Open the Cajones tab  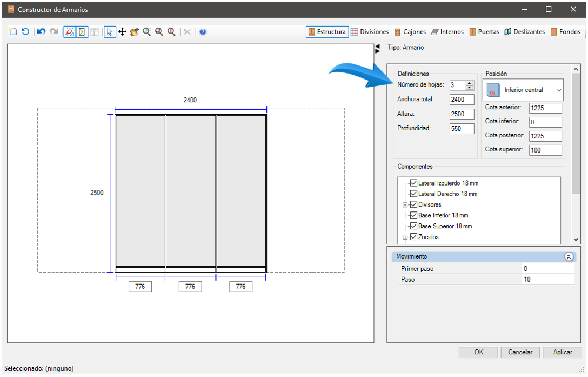point(410,32)
